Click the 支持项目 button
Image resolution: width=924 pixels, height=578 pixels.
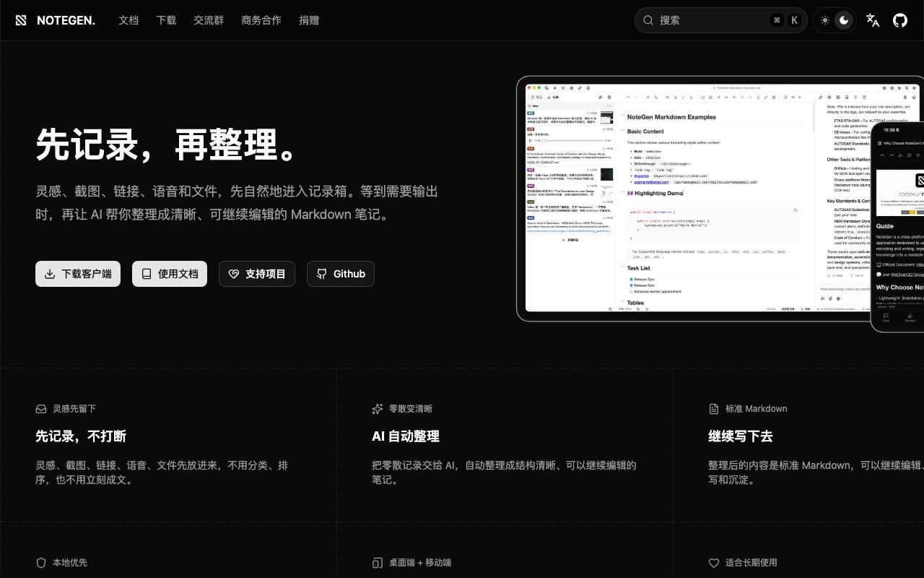point(257,274)
